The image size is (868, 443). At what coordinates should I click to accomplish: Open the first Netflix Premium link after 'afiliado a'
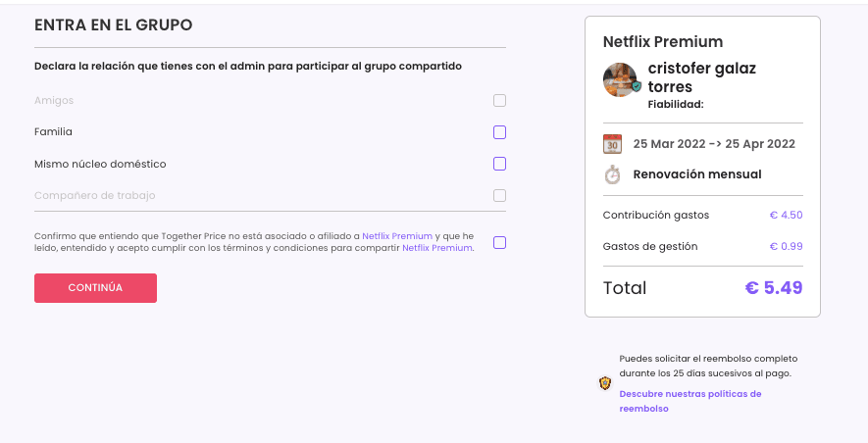pos(397,236)
